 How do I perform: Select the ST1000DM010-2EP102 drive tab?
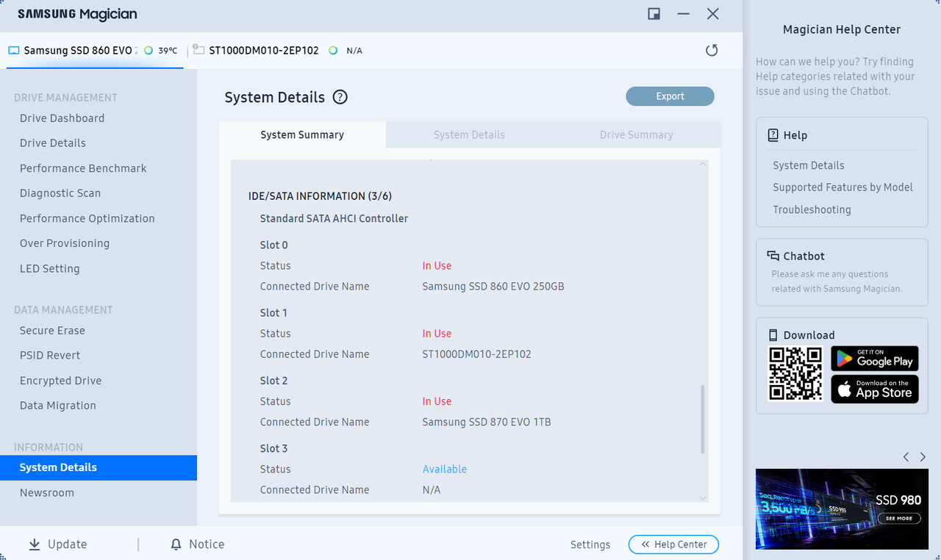tap(278, 51)
